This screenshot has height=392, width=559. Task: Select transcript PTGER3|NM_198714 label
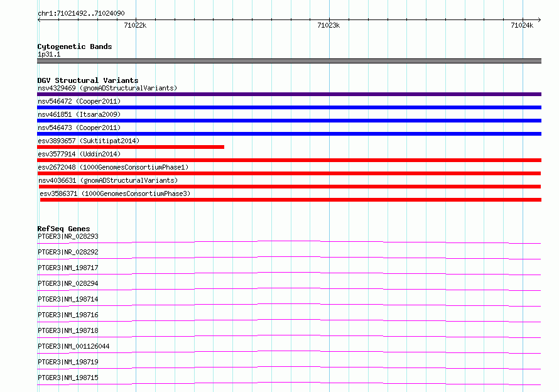pos(68,299)
